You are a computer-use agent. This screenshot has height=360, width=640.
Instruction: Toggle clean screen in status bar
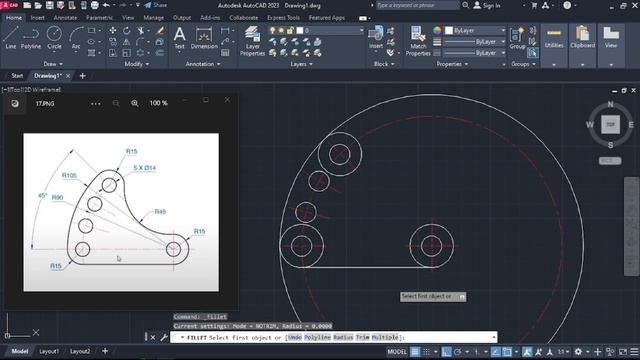tap(622, 351)
